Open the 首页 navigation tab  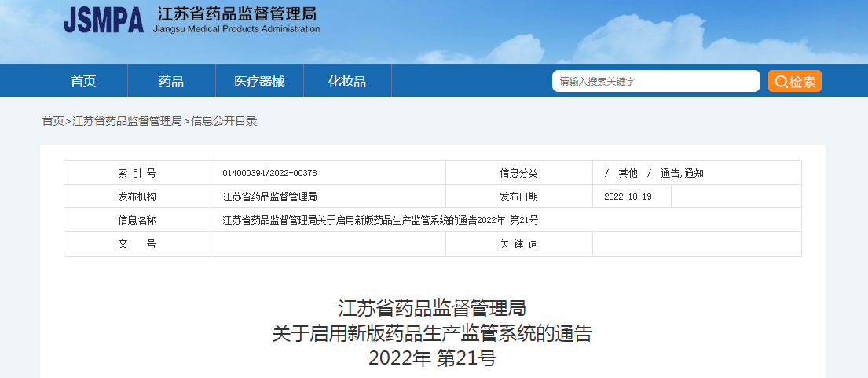pyautogui.click(x=83, y=82)
